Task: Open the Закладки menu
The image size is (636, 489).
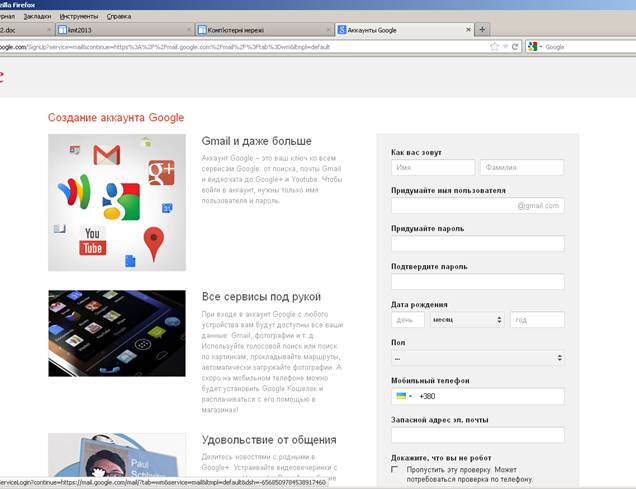Action: (x=37, y=16)
